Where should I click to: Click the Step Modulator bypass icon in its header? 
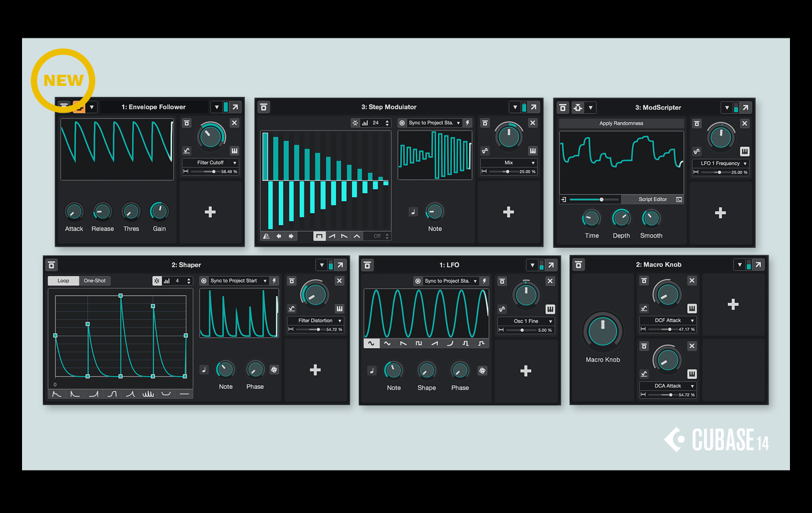coord(264,107)
